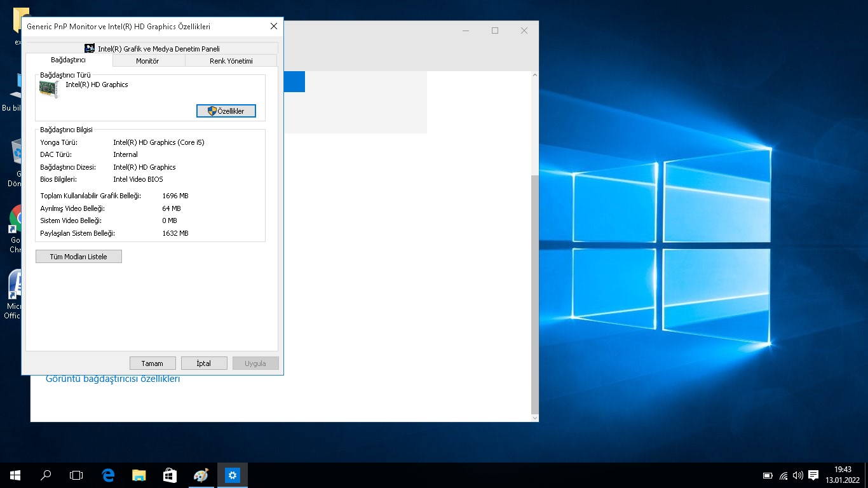Select the Recycle Bin desktop icon

tap(15, 163)
